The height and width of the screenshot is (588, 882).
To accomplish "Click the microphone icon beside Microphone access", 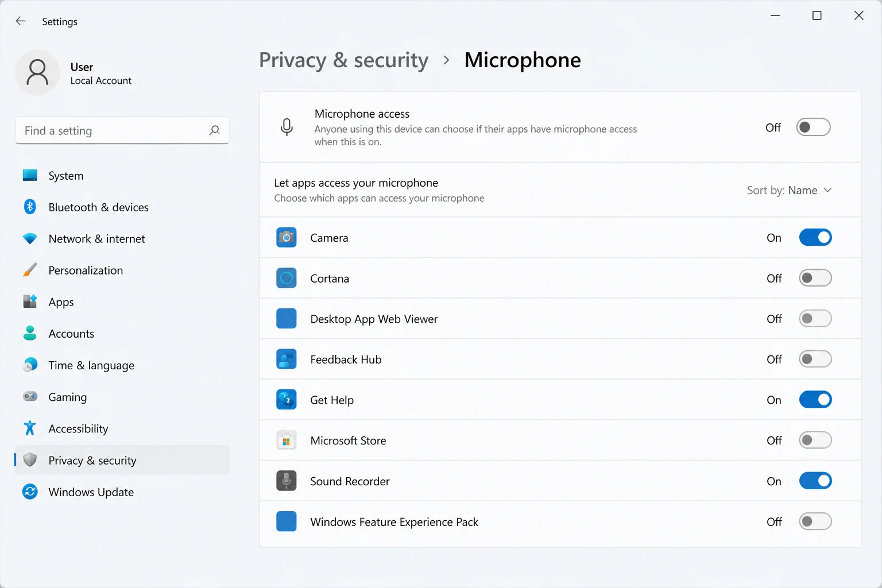I will [287, 127].
